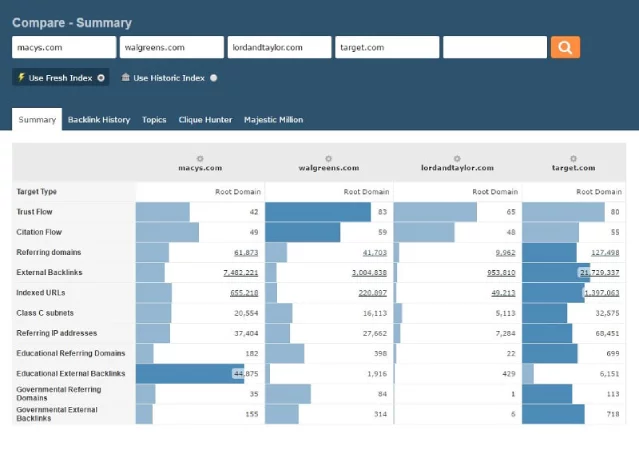
Task: Click the Governmental External Backlinks row label
Action: tap(57, 414)
